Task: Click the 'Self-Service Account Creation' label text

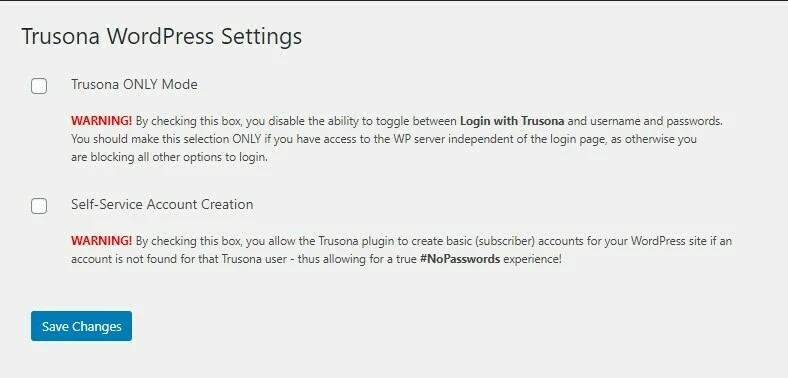Action: (162, 204)
